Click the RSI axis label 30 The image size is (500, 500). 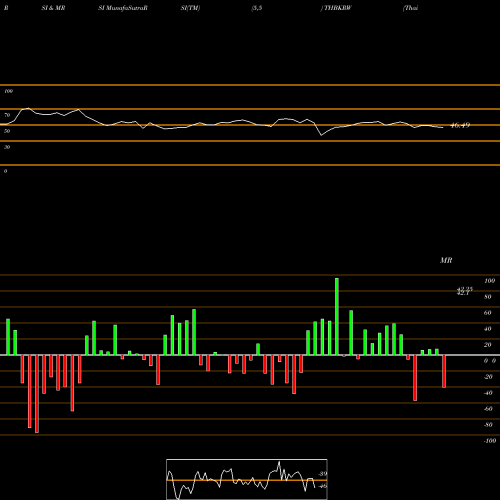coord(7,147)
